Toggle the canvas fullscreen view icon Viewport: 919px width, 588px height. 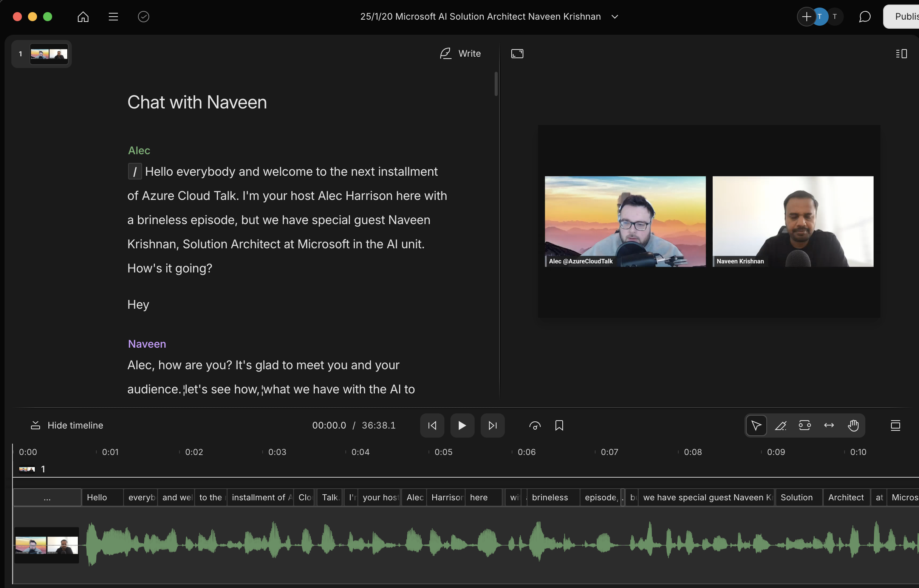517,53
